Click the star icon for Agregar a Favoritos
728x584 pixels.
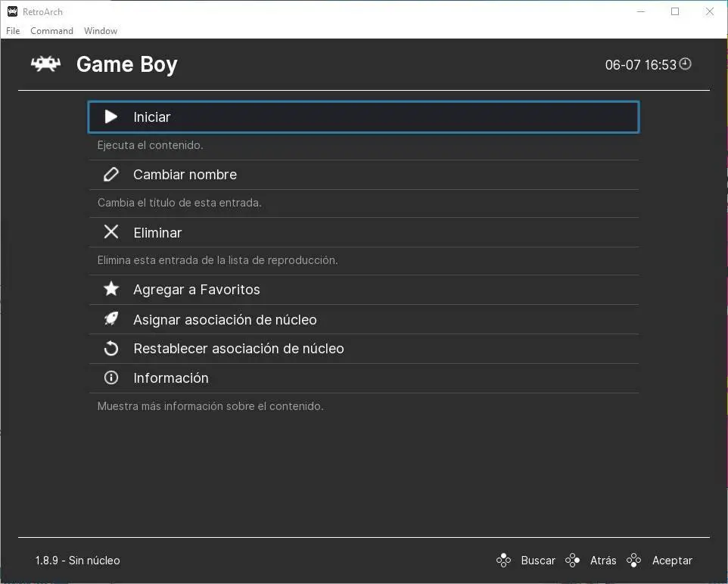pyautogui.click(x=111, y=289)
